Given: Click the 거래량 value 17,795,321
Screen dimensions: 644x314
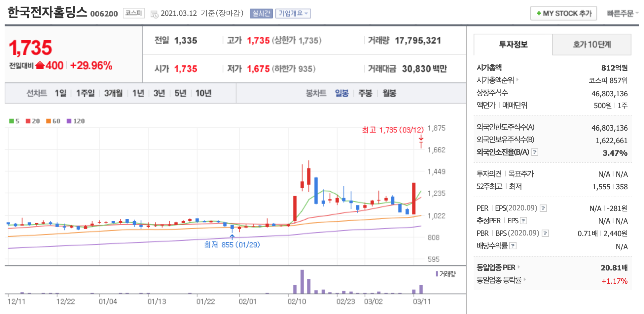Looking at the screenshot, I should click(418, 41).
